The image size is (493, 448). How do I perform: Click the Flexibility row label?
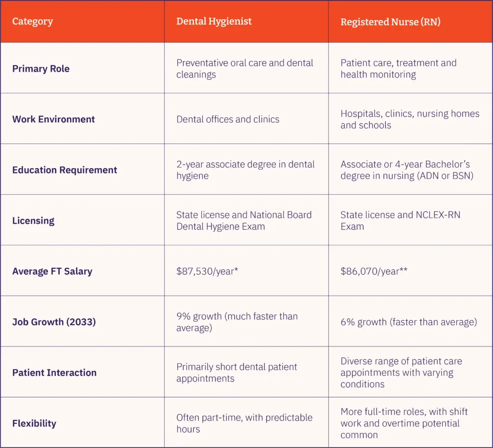(x=34, y=423)
